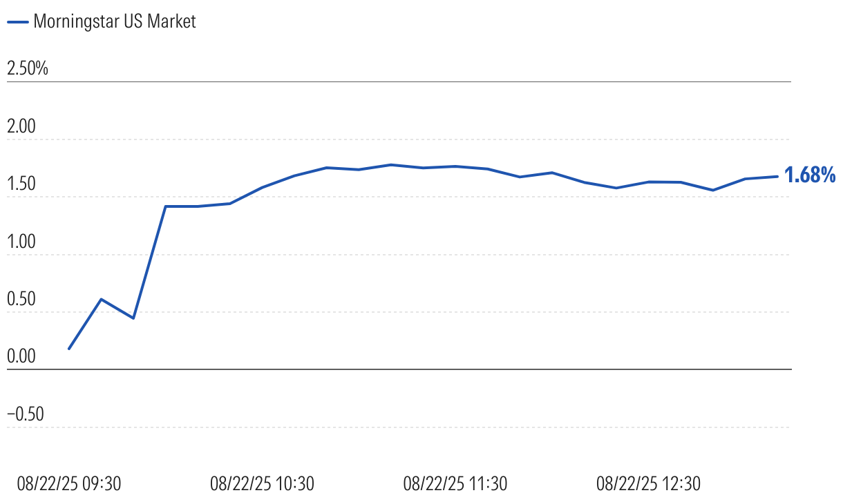The image size is (843, 504).
Task: Click the −0.50 y-axis label
Action: coord(25,414)
